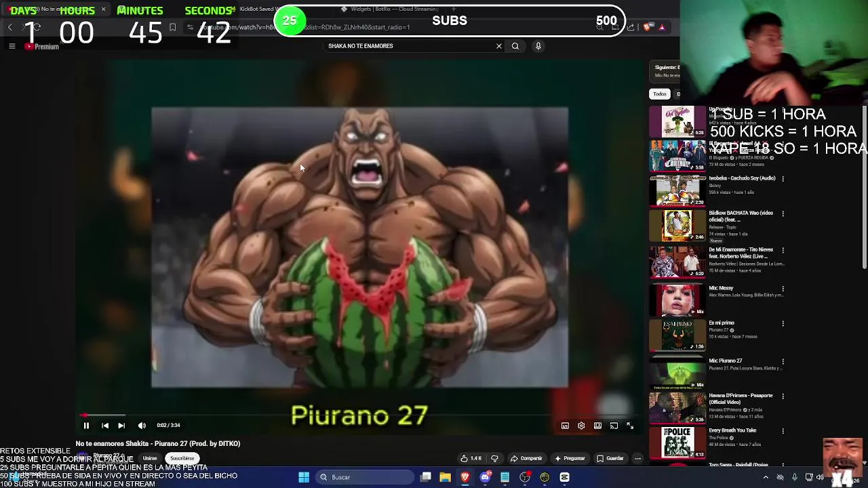This screenshot has height=488, width=868.
Task: Click the taskbar Buscar search box
Action: pyautogui.click(x=365, y=477)
